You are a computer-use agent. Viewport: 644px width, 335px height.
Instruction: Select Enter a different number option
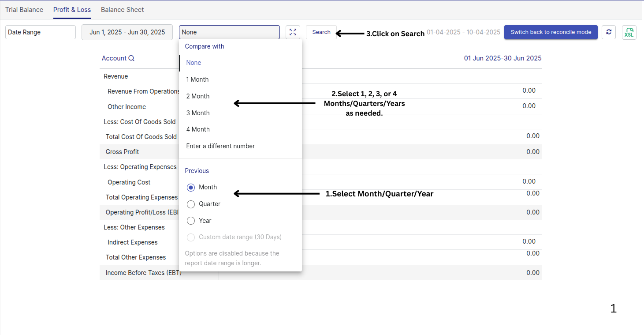(240, 146)
